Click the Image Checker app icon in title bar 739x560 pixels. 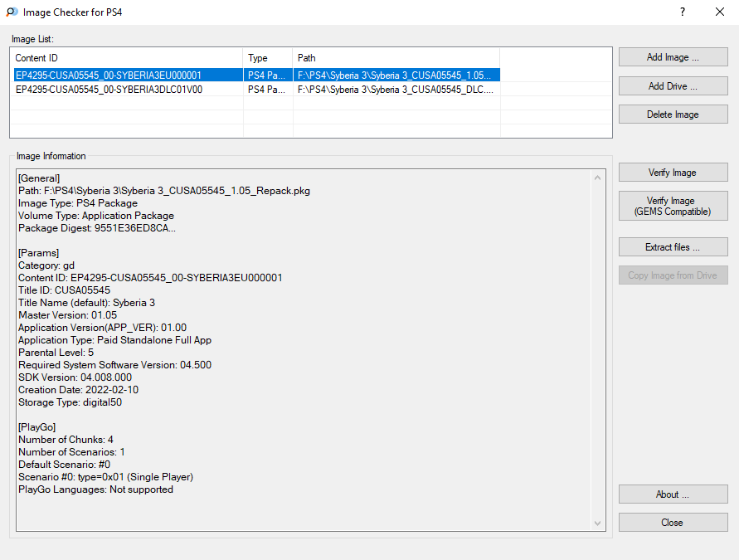(x=12, y=12)
